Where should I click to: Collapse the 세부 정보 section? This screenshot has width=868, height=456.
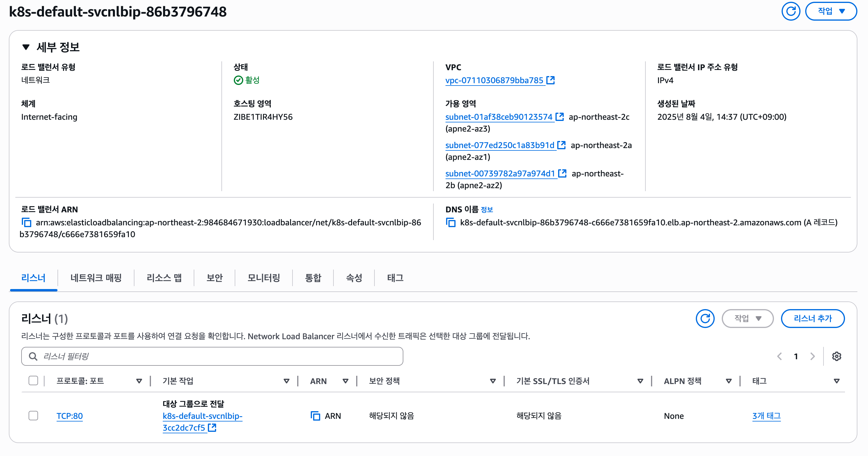pyautogui.click(x=26, y=47)
